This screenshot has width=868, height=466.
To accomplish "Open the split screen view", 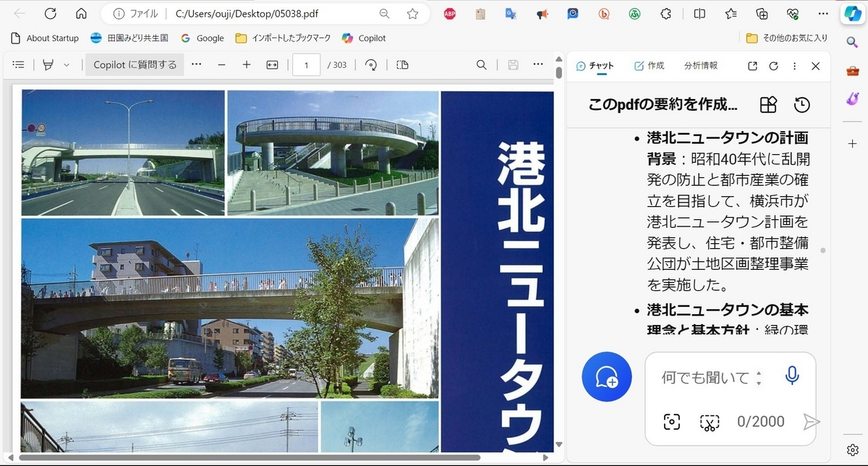I will (x=699, y=14).
